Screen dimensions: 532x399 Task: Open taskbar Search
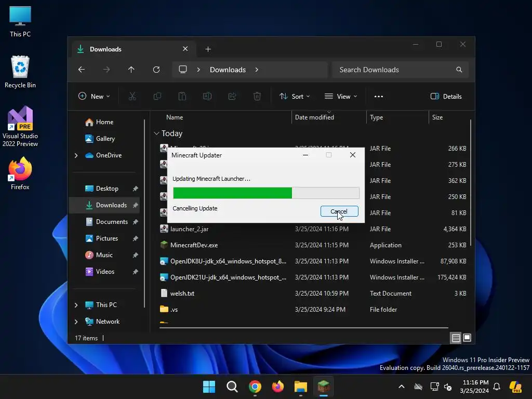pos(232,387)
